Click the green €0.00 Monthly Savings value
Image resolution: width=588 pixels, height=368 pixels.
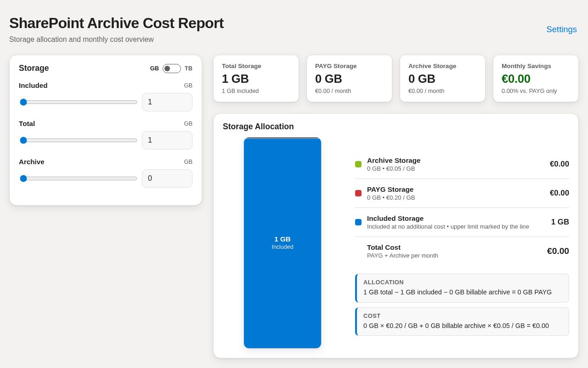tap(516, 79)
